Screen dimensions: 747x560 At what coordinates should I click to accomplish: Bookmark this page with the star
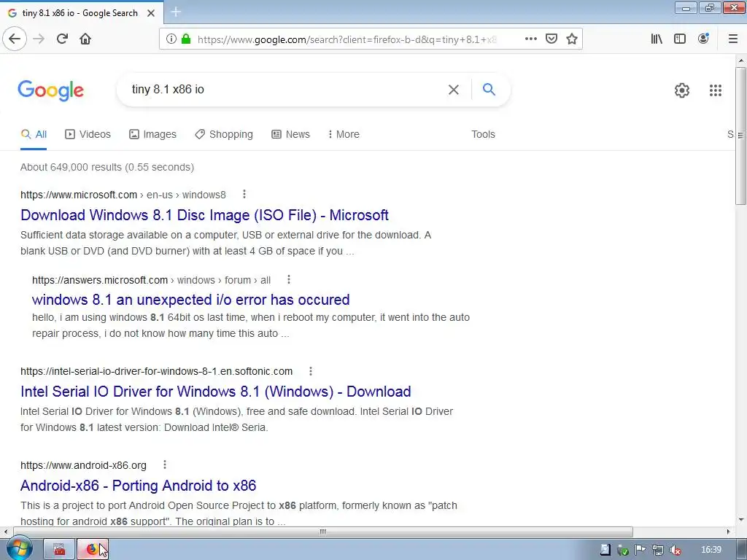click(x=572, y=39)
